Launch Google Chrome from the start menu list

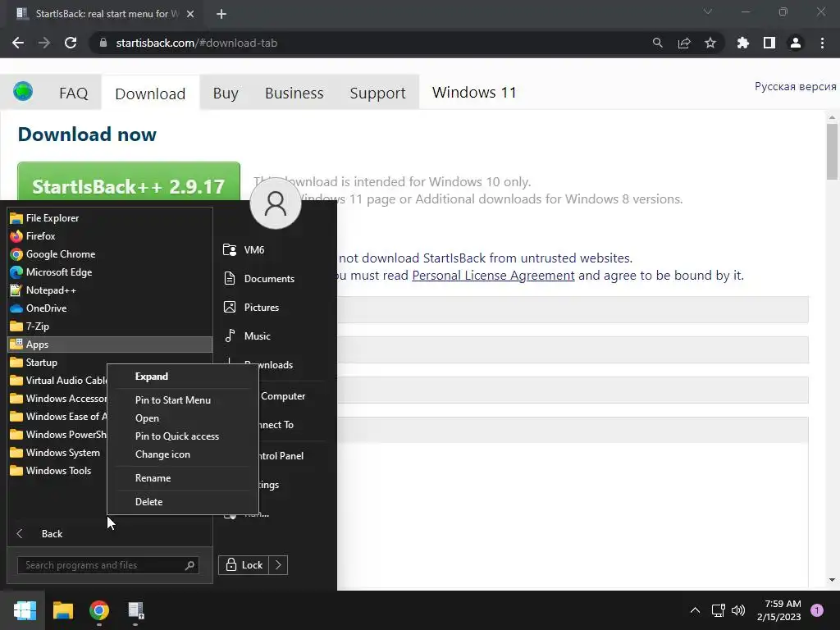[110, 254]
